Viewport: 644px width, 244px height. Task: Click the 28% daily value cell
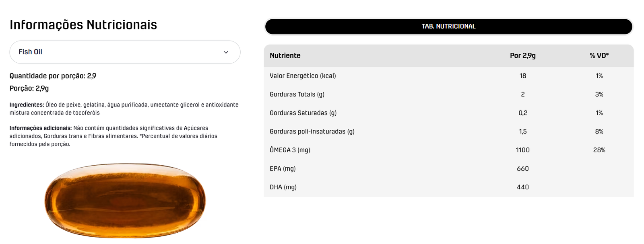pos(599,150)
